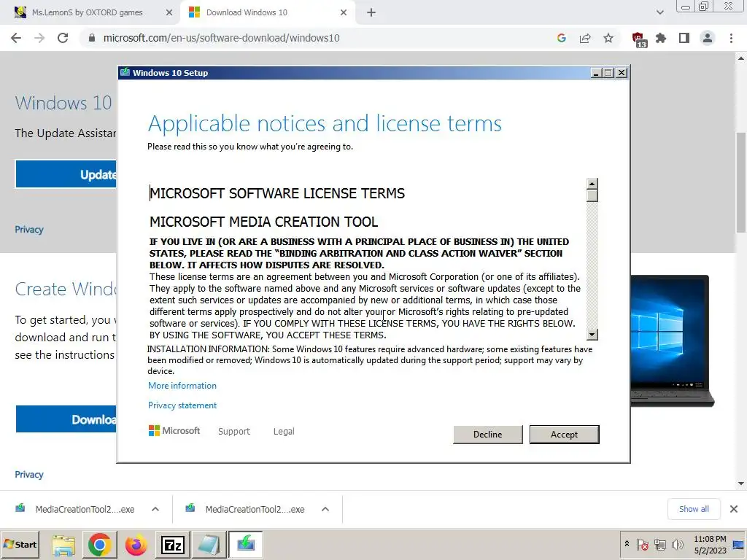This screenshot has width=747, height=560.
Task: Expand options for first MediaCreationTool download
Action: 155,509
